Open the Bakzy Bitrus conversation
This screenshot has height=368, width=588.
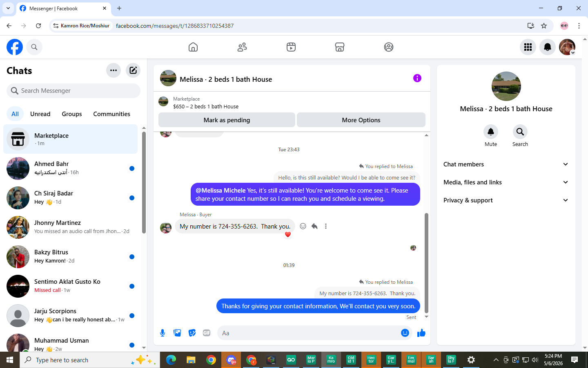[x=71, y=257]
